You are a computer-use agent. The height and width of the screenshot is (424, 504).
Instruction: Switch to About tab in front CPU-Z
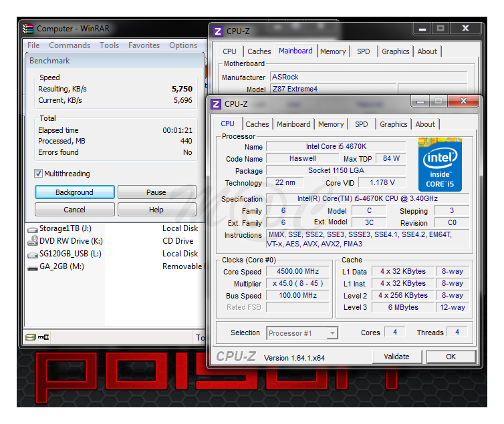[x=425, y=124]
